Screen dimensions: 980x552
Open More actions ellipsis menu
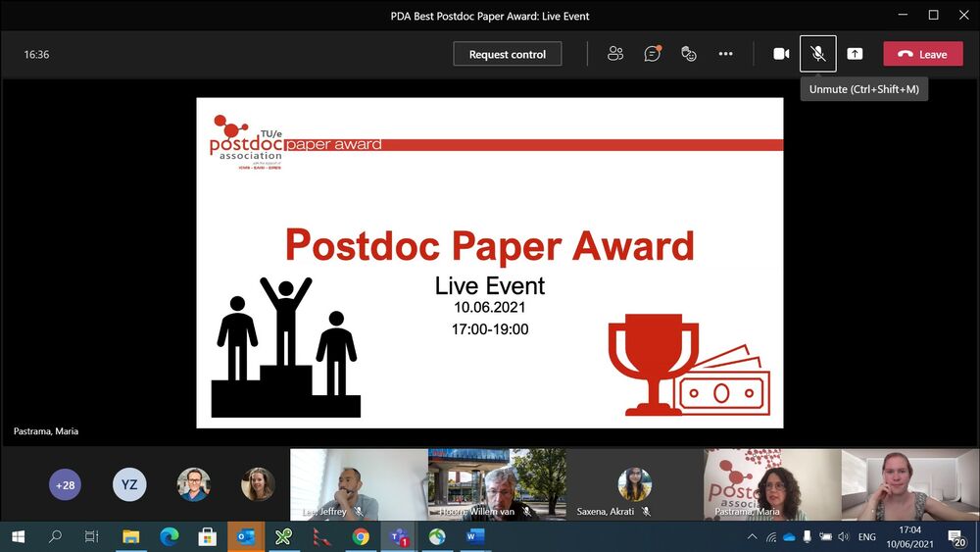tap(725, 54)
